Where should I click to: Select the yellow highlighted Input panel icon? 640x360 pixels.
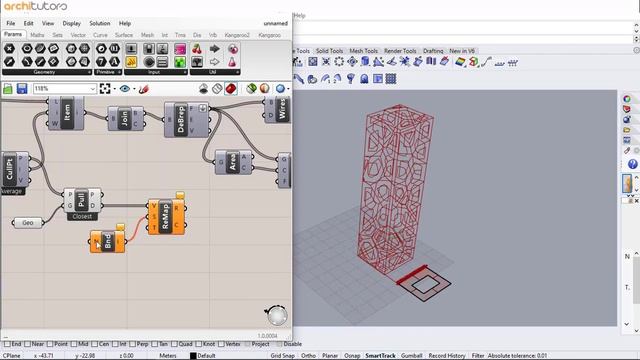(x=131, y=62)
